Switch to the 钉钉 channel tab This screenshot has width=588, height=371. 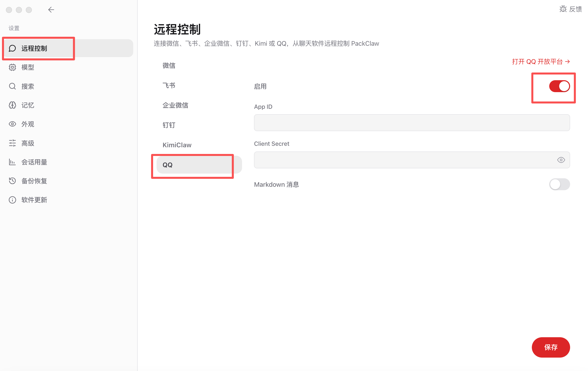click(199, 125)
